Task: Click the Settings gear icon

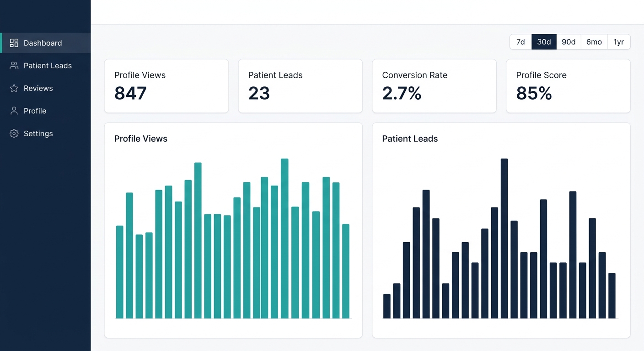Action: click(14, 133)
